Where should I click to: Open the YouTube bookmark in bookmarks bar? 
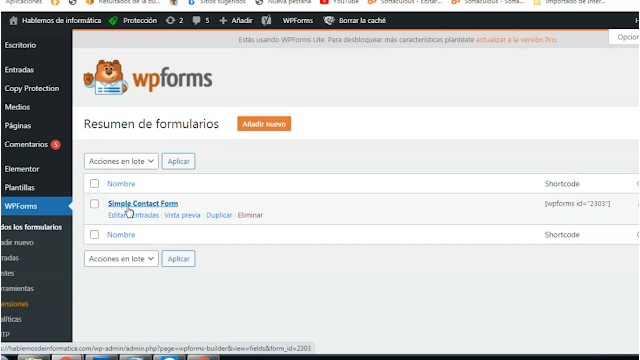(x=339, y=2)
